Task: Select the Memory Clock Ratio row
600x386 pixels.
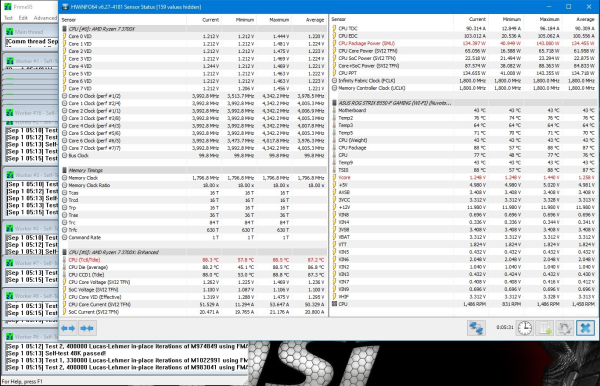Action: pos(194,185)
